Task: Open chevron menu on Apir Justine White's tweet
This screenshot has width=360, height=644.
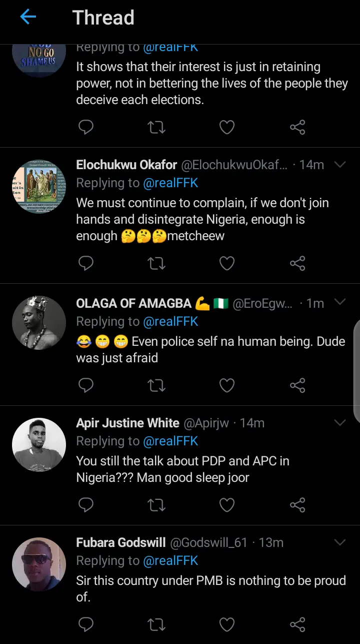Action: (x=340, y=423)
